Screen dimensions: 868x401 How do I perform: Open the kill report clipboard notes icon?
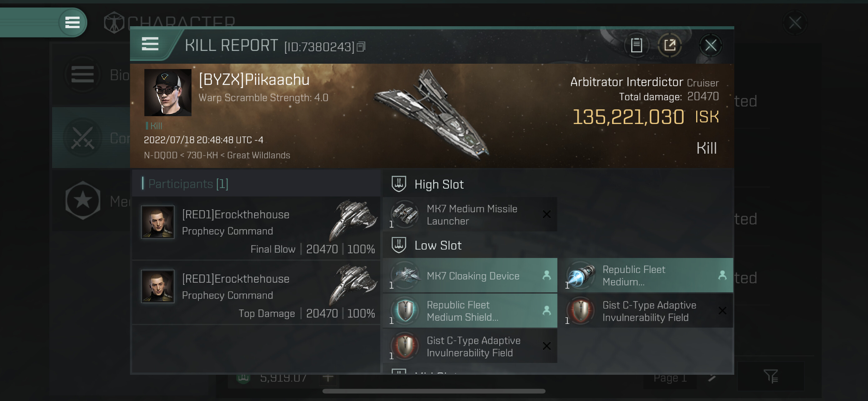(636, 45)
